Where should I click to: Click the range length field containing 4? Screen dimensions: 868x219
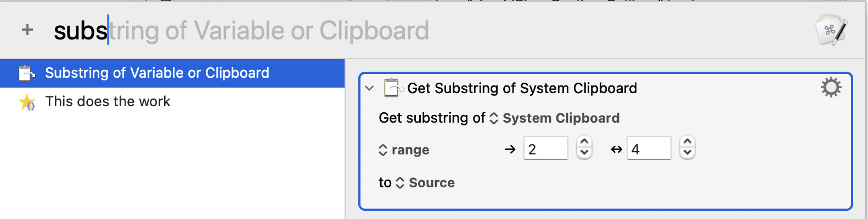(x=649, y=149)
